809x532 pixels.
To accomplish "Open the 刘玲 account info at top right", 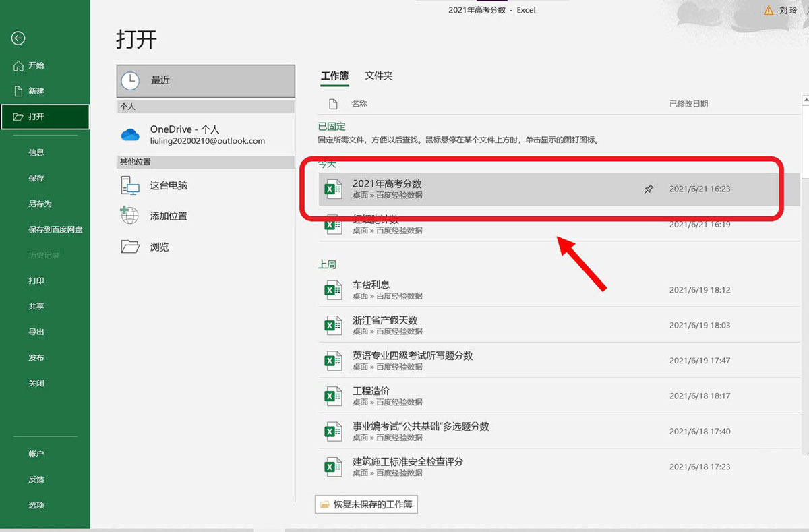I will [788, 10].
